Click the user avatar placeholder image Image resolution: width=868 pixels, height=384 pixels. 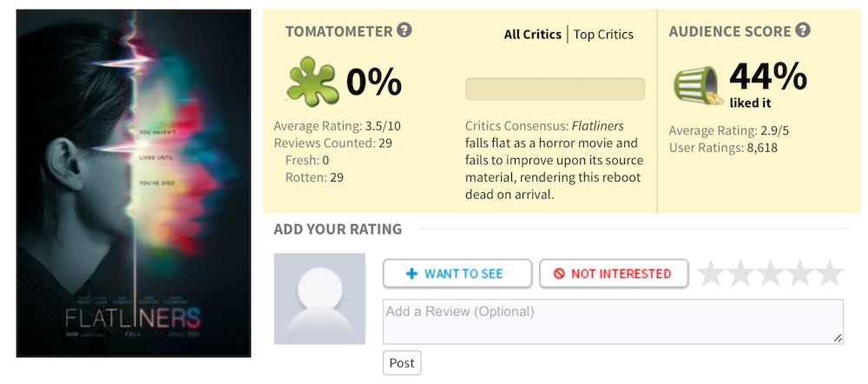pos(319,298)
